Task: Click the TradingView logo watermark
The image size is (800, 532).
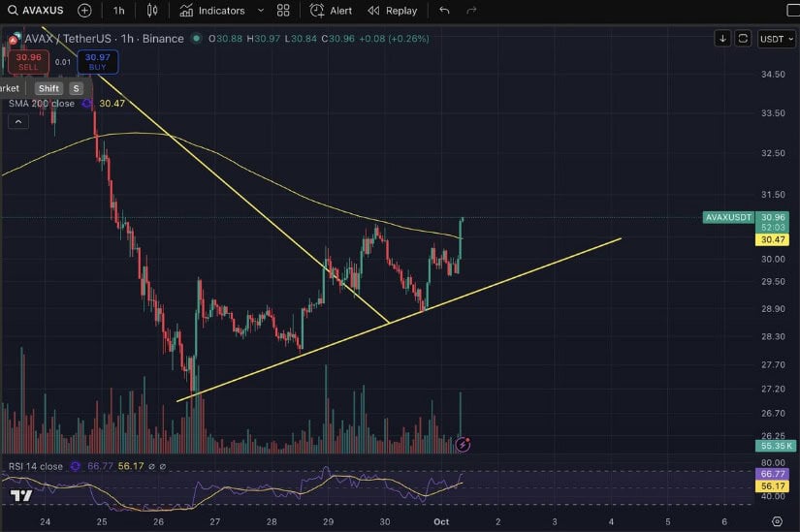Action: click(19, 496)
